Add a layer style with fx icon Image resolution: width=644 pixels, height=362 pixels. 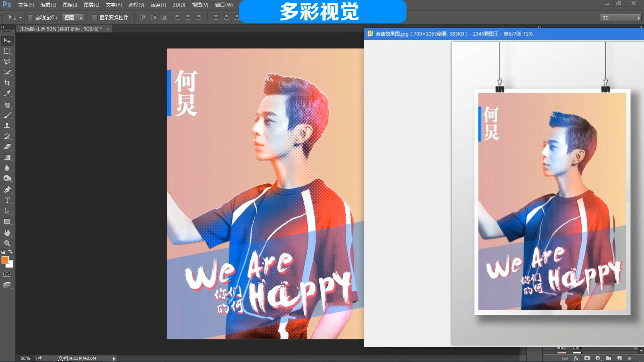576,358
